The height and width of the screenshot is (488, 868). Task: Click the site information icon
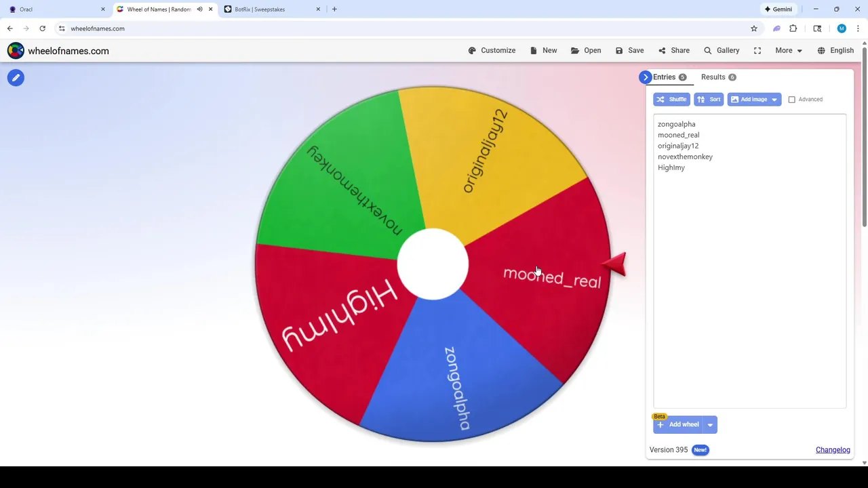pos(62,28)
